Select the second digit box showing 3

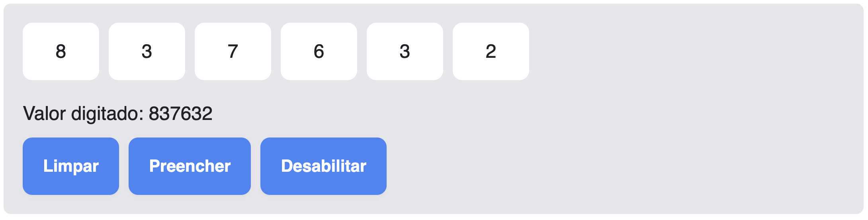click(x=147, y=51)
